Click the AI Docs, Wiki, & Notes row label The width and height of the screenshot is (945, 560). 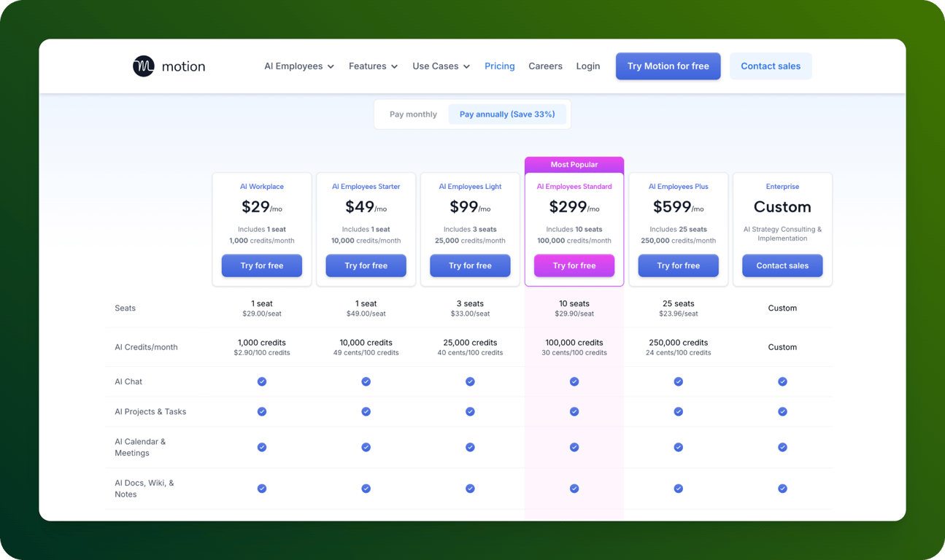144,489
